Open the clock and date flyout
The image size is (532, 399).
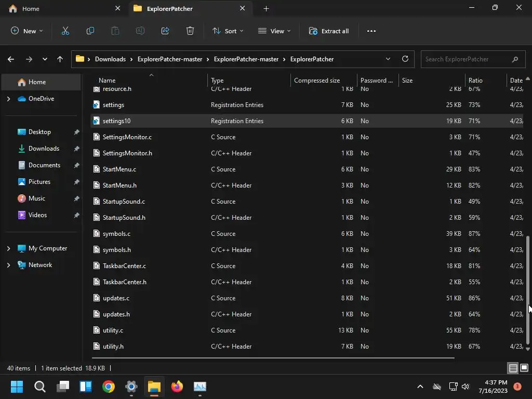(x=493, y=387)
